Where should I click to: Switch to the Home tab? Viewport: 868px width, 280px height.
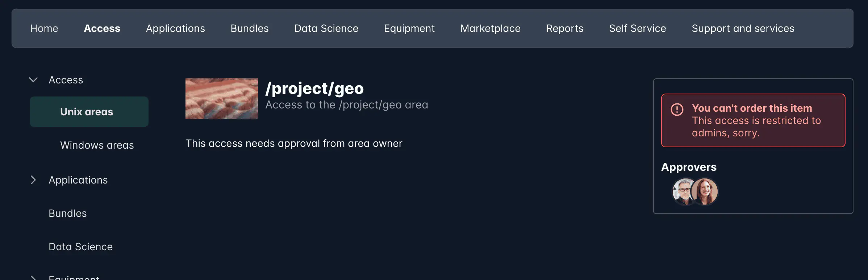(x=44, y=28)
